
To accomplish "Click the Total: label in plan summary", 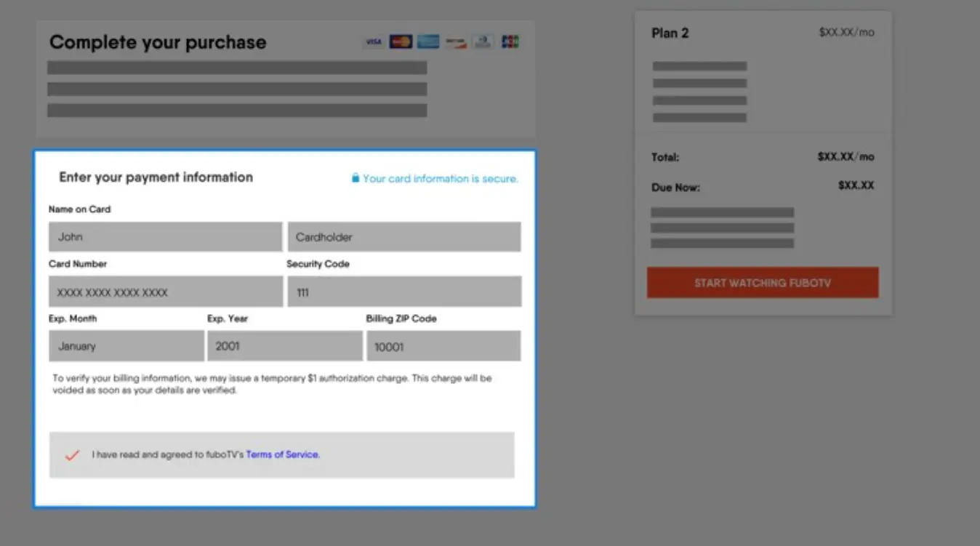I will pyautogui.click(x=665, y=157).
